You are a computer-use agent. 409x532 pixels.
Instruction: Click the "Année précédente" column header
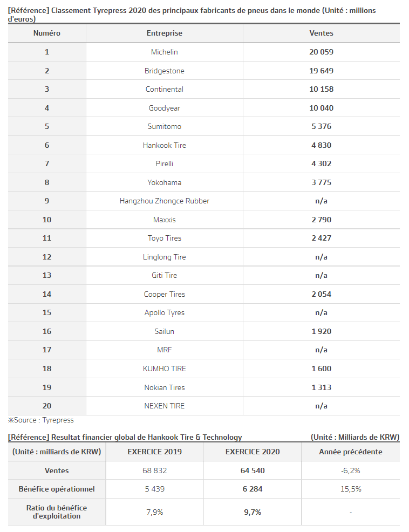tap(350, 452)
